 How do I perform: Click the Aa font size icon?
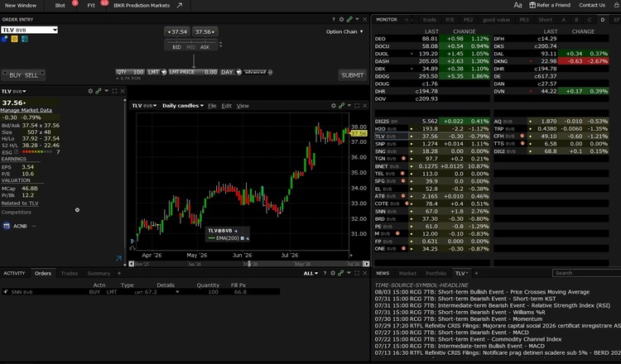click(517, 5)
